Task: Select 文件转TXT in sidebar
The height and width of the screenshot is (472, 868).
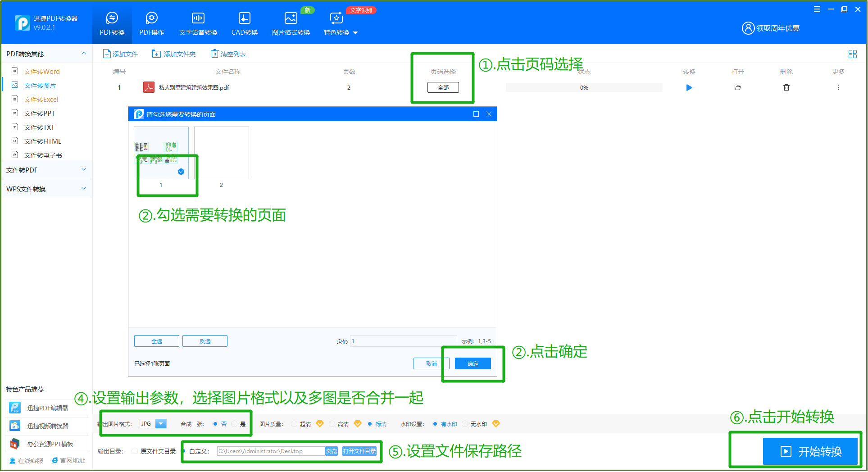Action: coord(39,127)
